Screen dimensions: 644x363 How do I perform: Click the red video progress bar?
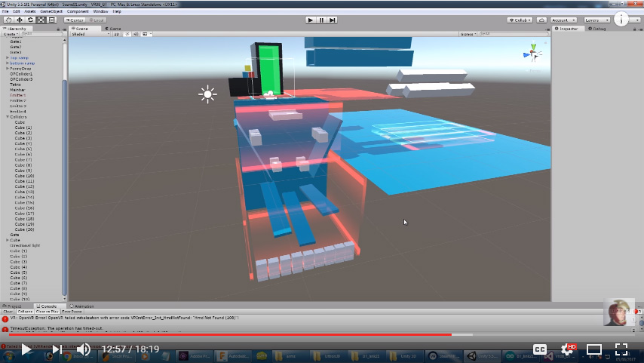226,334
